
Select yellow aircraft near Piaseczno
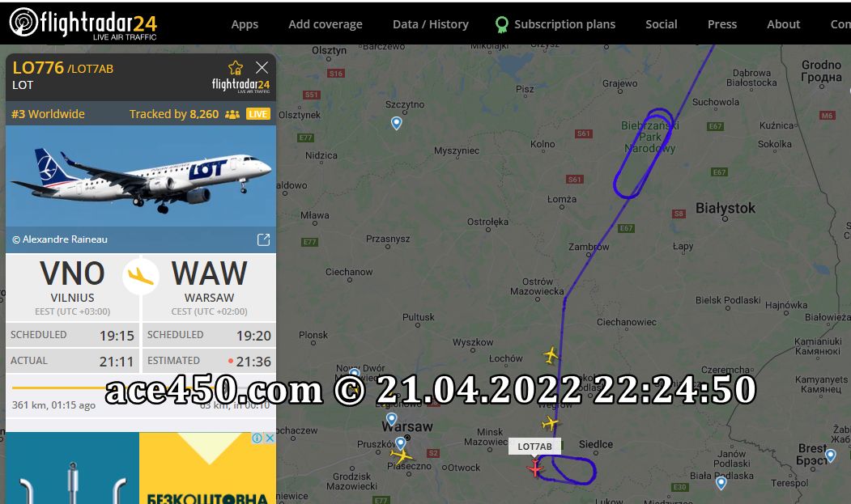click(x=402, y=455)
